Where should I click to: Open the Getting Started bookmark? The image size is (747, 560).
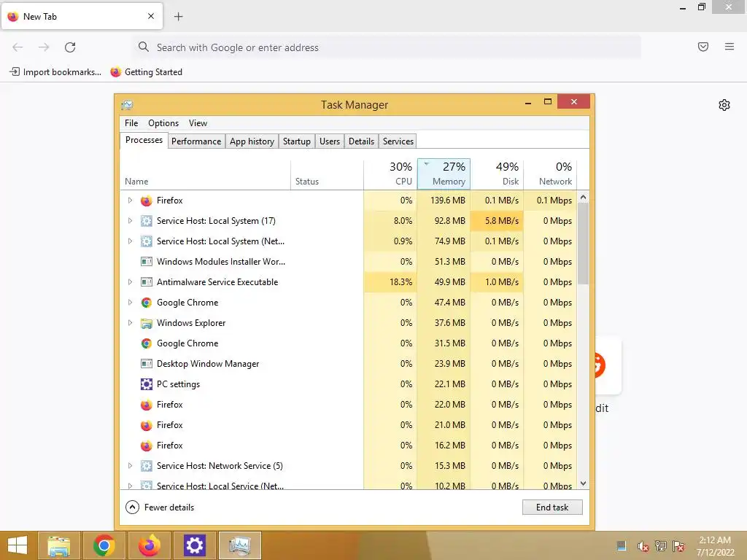[146, 72]
